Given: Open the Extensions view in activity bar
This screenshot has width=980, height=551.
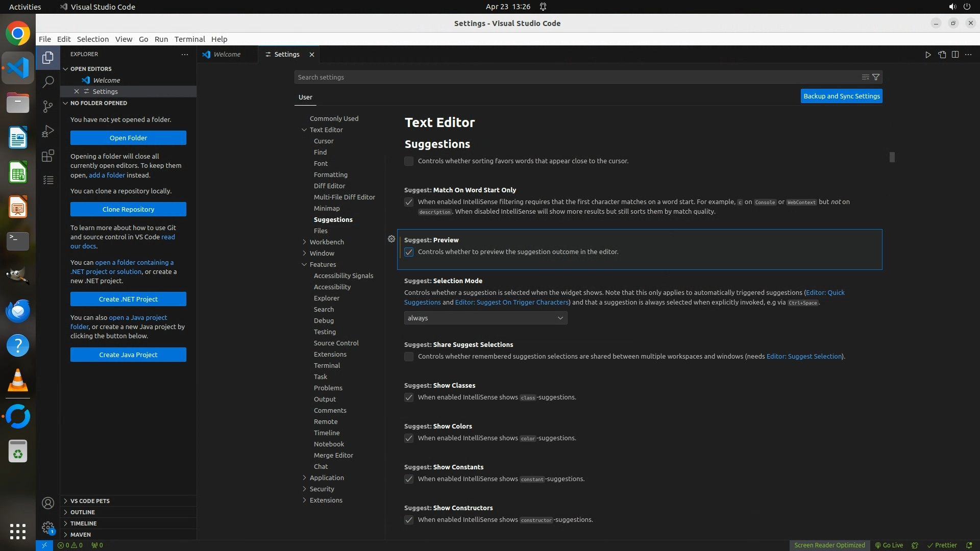Looking at the screenshot, I should pyautogui.click(x=48, y=156).
